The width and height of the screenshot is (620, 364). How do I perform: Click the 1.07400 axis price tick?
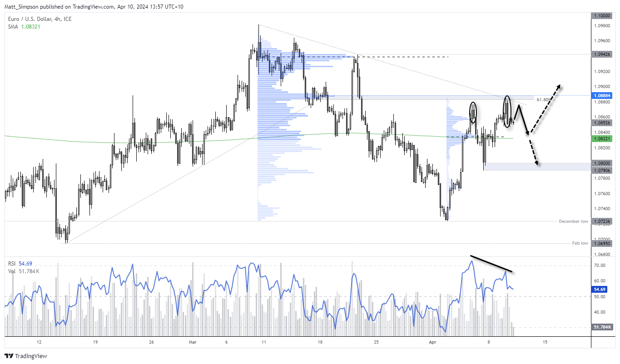click(602, 208)
